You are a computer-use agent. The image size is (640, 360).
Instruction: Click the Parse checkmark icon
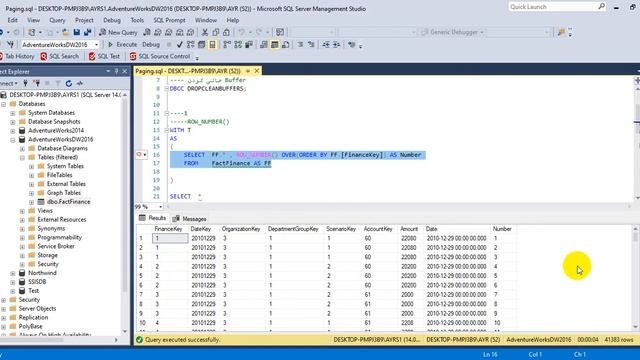pos(180,44)
